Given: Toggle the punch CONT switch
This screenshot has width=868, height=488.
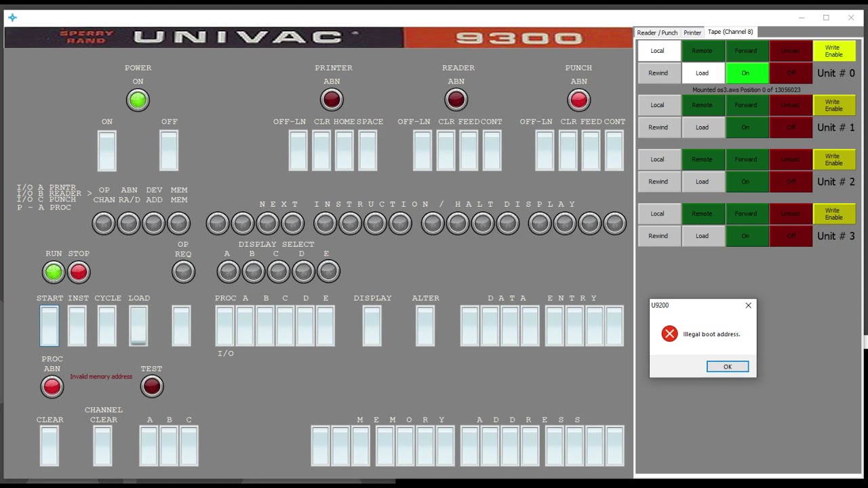Looking at the screenshot, I should point(614,150).
